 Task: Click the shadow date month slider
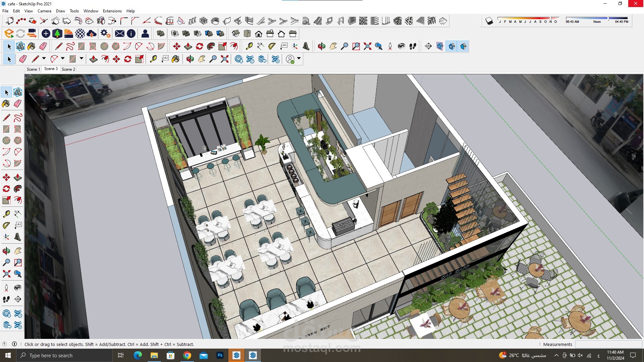(x=528, y=18)
